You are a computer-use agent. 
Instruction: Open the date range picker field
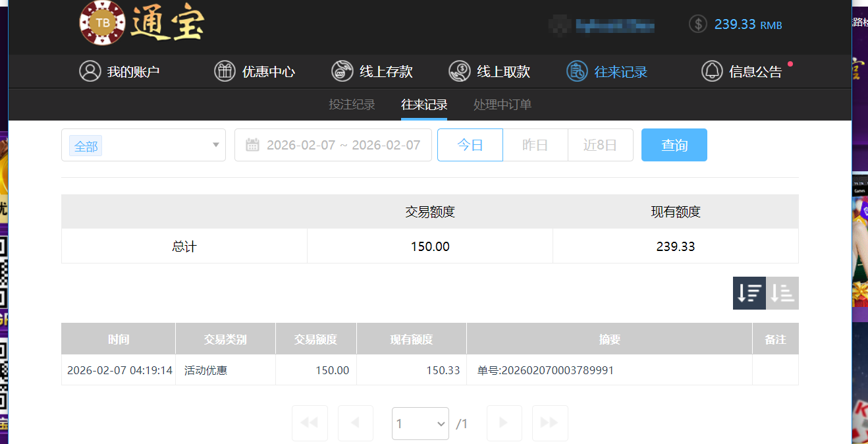click(x=333, y=144)
